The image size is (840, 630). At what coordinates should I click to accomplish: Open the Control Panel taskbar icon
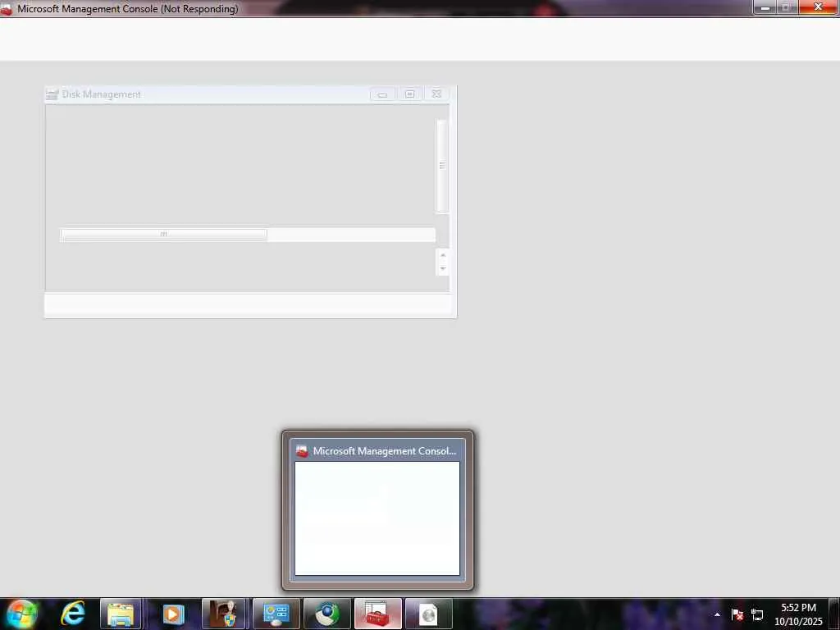pyautogui.click(x=276, y=614)
